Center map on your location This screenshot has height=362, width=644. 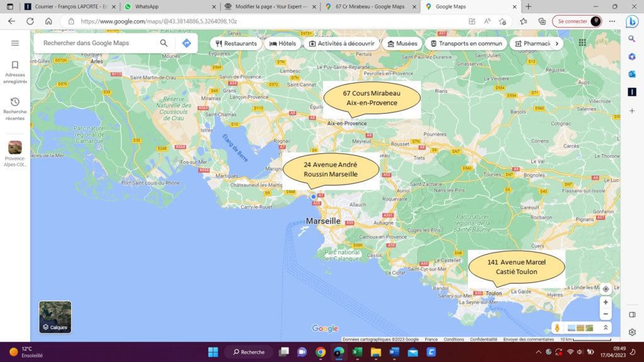click(x=606, y=289)
